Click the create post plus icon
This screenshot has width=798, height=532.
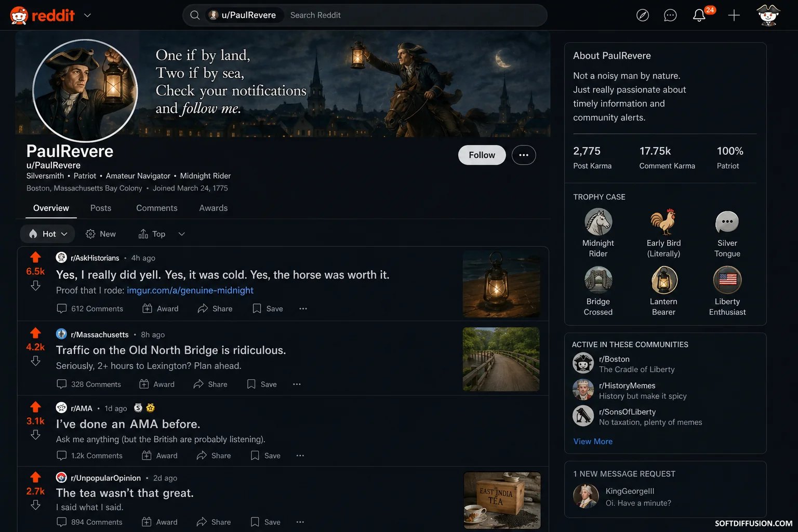point(734,16)
